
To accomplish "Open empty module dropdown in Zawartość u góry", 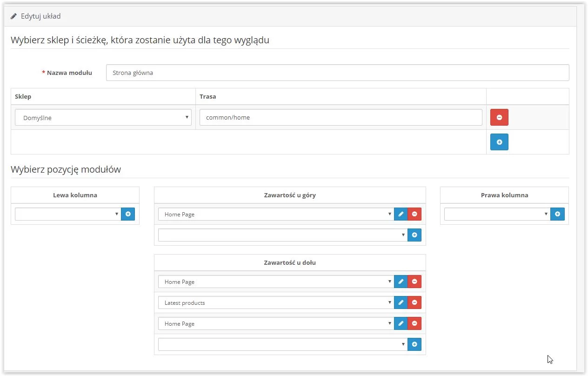I will 283,235.
